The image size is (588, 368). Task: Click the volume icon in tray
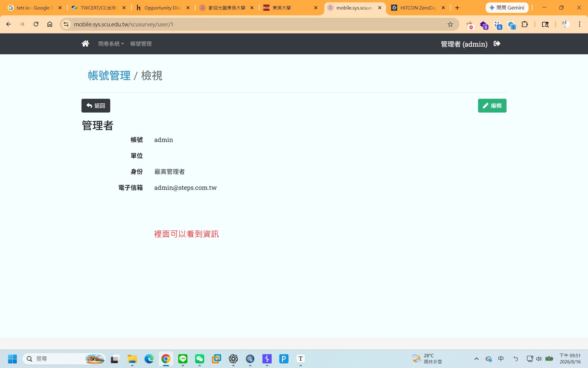539,358
